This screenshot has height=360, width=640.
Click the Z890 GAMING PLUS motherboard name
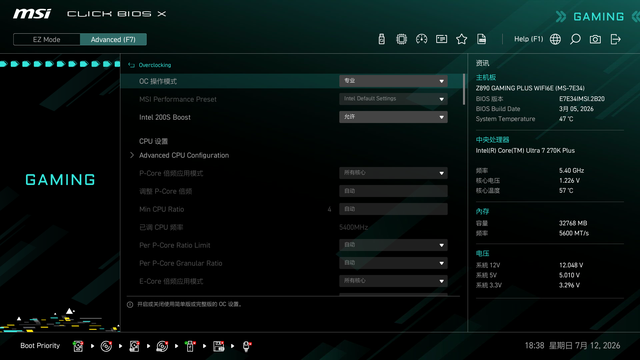tap(530, 88)
